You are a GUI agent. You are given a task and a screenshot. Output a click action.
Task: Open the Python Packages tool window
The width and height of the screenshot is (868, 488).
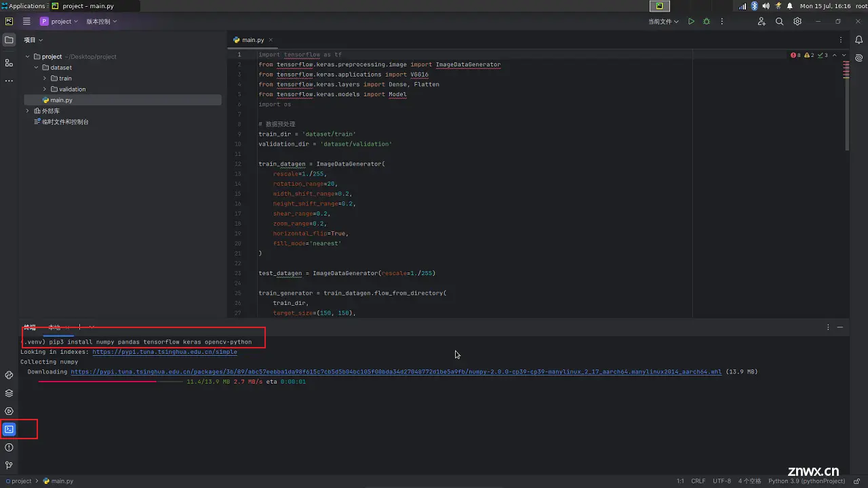(x=9, y=393)
